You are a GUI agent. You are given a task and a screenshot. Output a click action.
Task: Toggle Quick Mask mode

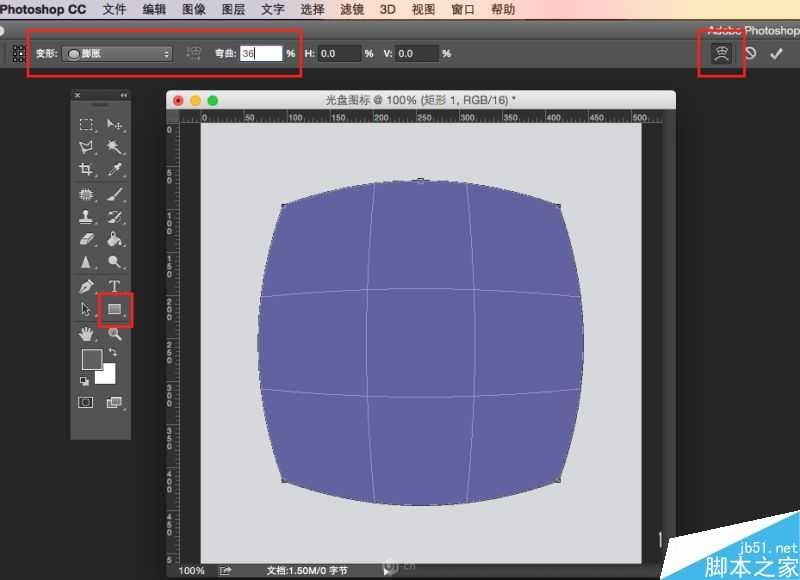pos(86,402)
